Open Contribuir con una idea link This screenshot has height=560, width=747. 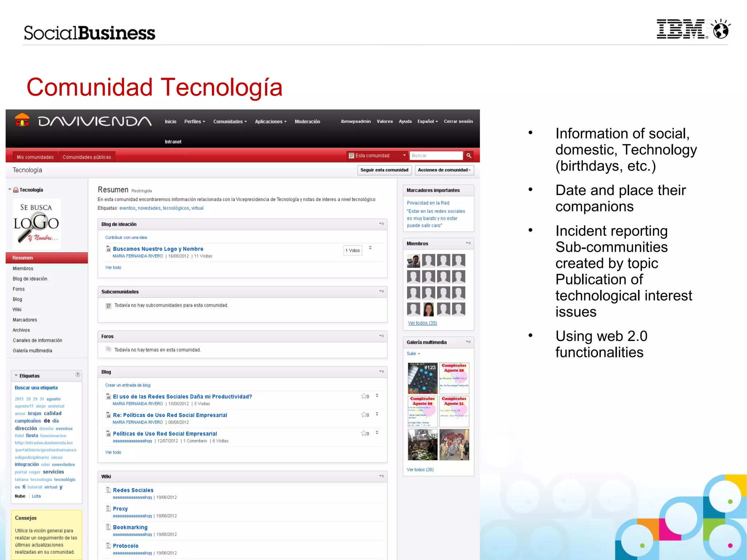click(126, 237)
